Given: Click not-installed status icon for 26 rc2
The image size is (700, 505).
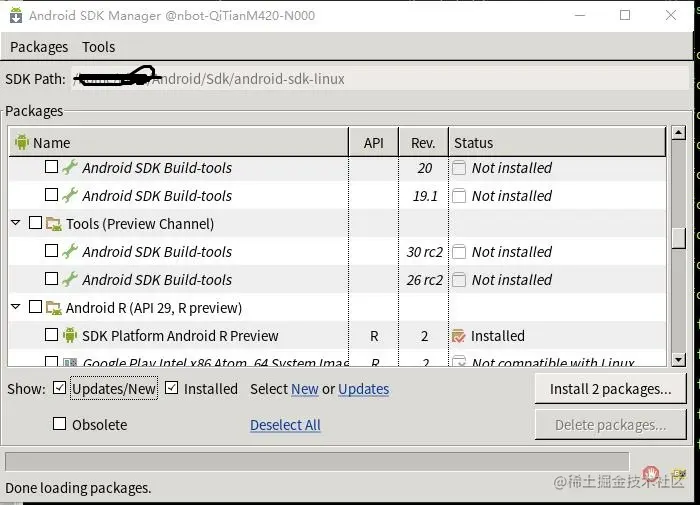Looking at the screenshot, I should click(x=459, y=280).
